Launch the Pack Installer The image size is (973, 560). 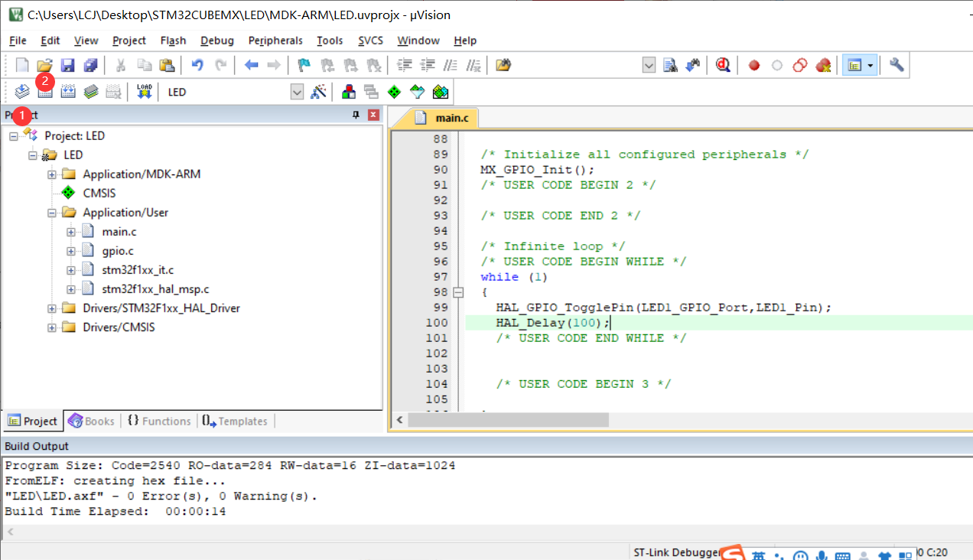(440, 92)
